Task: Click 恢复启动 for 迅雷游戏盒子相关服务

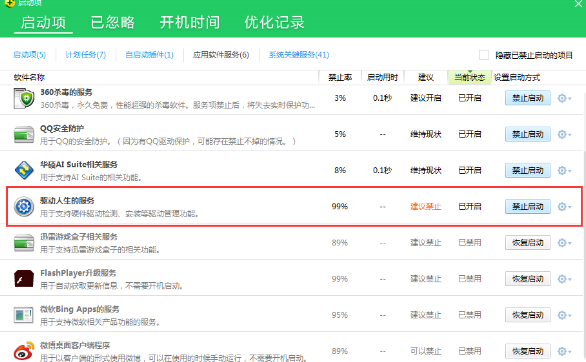Action: (x=528, y=243)
